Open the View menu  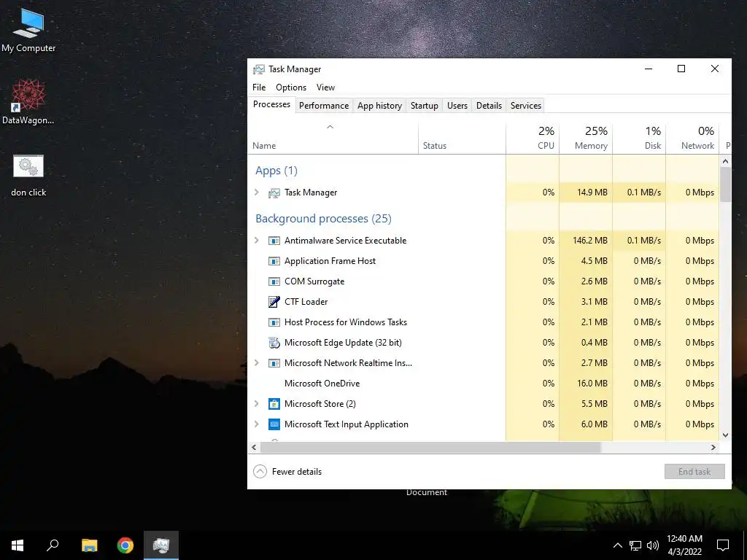pos(325,87)
